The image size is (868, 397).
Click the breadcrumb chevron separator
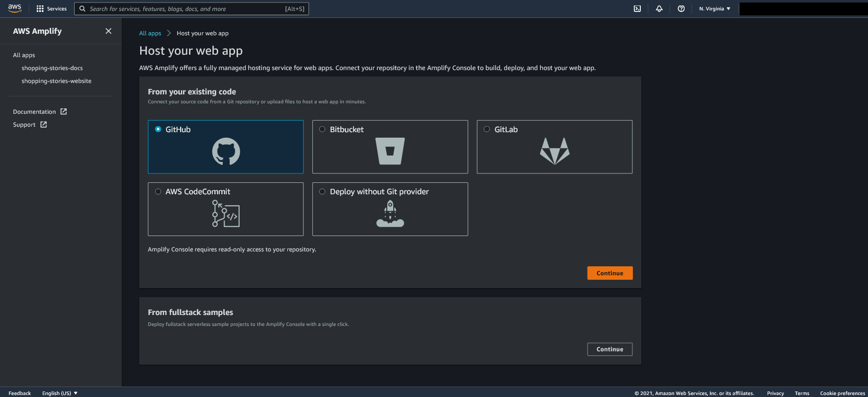coord(169,33)
